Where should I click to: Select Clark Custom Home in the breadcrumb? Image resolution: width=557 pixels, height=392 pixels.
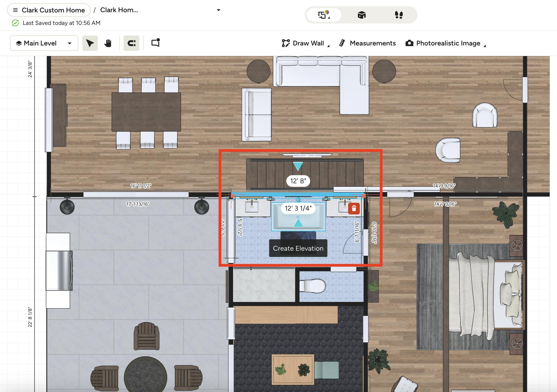[x=53, y=10]
